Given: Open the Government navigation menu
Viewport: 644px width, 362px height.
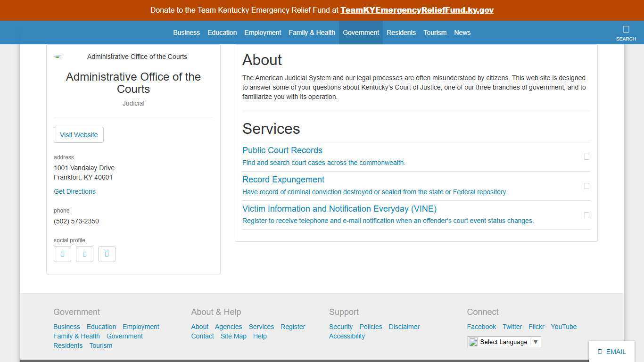Looking at the screenshot, I should [361, 33].
